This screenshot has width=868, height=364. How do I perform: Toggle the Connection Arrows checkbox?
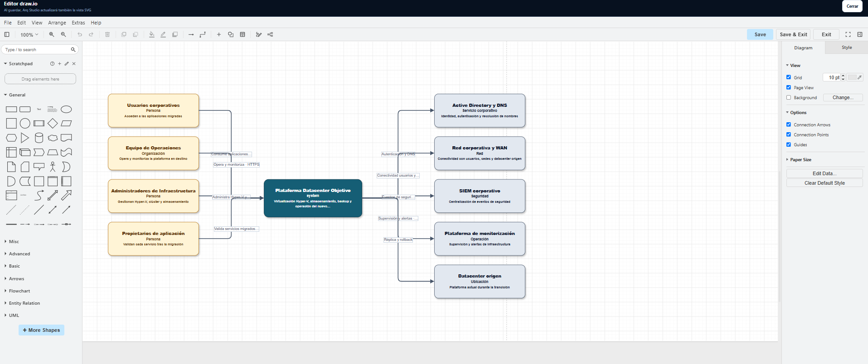point(789,125)
